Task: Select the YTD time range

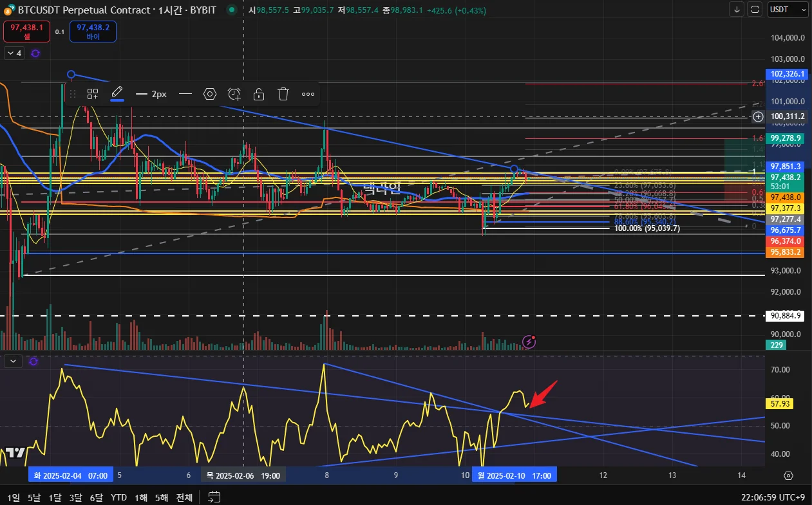Action: pyautogui.click(x=118, y=497)
